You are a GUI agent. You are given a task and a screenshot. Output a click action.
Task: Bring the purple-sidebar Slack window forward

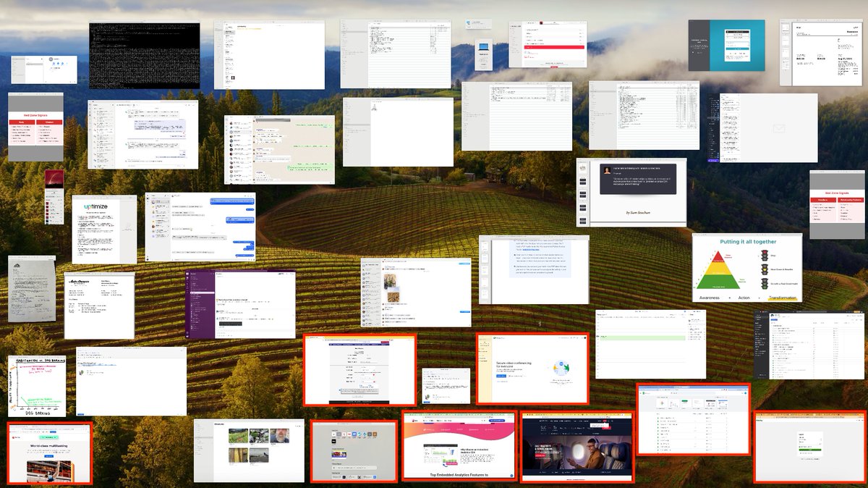[241, 304]
